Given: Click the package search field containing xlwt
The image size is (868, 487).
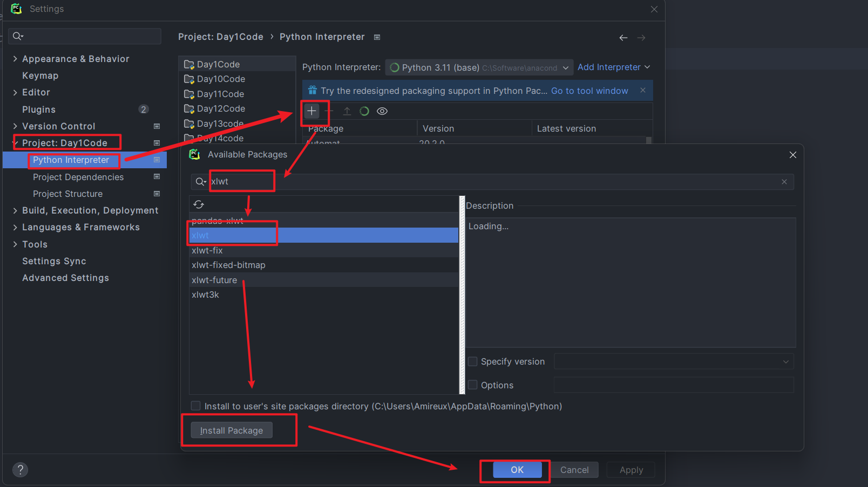Looking at the screenshot, I should [492, 182].
